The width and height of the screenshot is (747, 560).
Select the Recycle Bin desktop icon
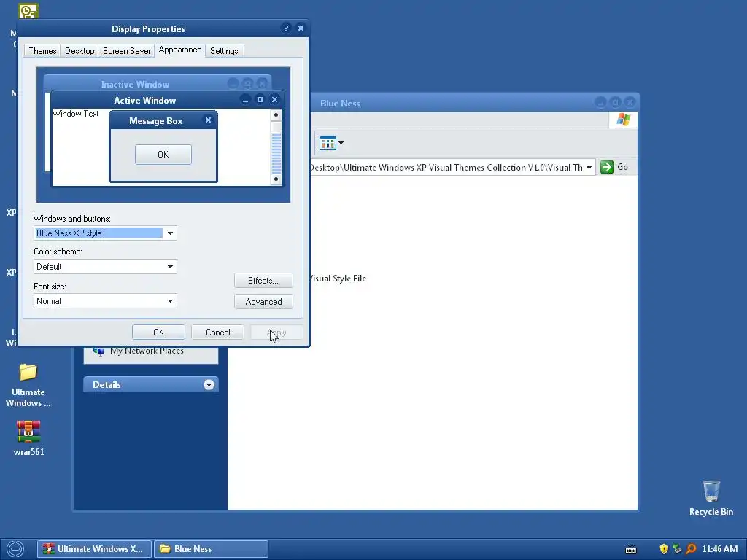coord(711,498)
